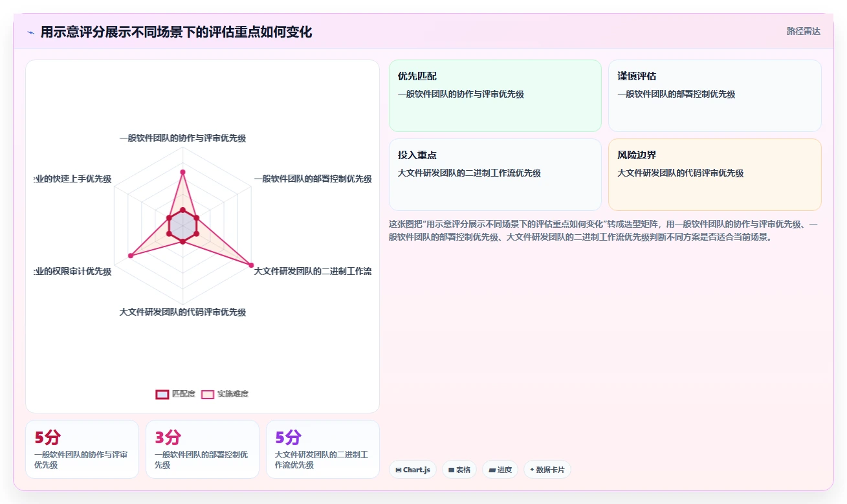Select the 表格 tag
The height and width of the screenshot is (504, 847).
click(x=459, y=470)
